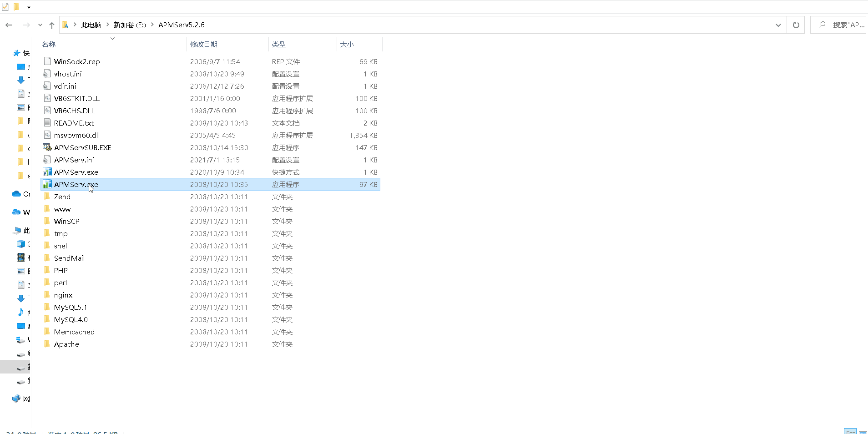
Task: Select the SendMail folder icon
Action: coord(47,257)
